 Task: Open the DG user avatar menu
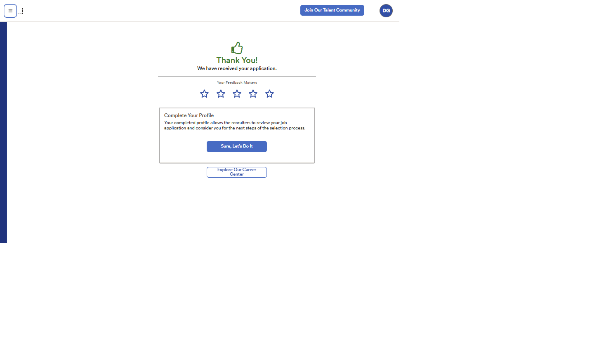386,11
